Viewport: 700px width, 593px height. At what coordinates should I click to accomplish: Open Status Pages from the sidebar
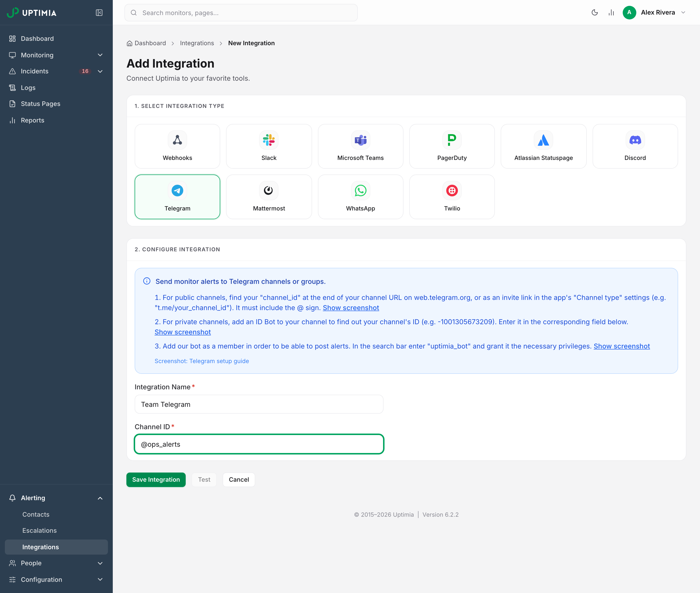pyautogui.click(x=56, y=104)
